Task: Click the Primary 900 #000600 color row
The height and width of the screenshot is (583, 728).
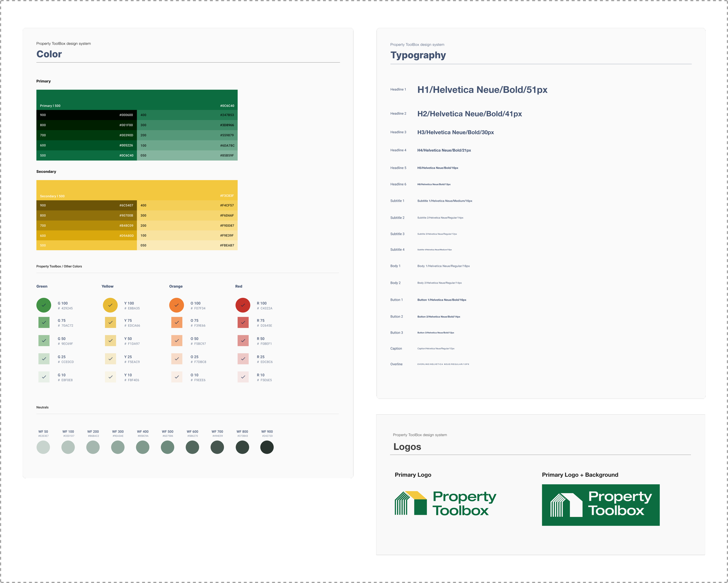Action: click(86, 115)
